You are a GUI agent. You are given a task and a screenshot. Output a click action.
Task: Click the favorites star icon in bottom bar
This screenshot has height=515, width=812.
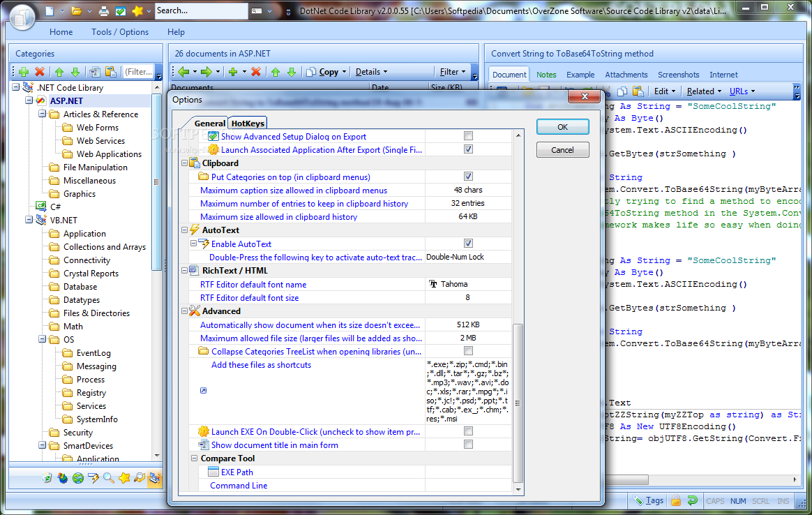coord(123,478)
